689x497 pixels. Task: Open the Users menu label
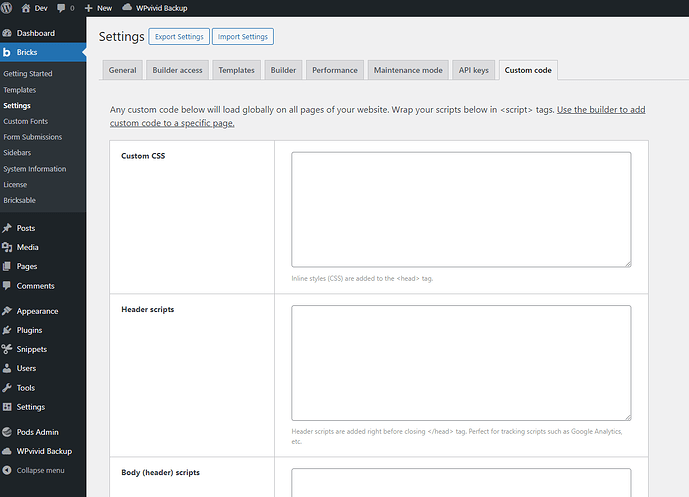tap(26, 368)
